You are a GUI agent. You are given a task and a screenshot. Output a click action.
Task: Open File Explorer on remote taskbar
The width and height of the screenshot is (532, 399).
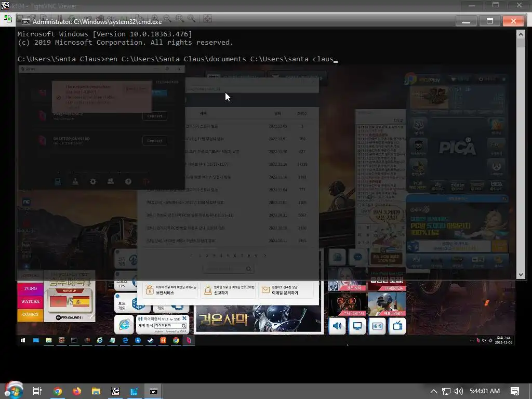[48, 340]
